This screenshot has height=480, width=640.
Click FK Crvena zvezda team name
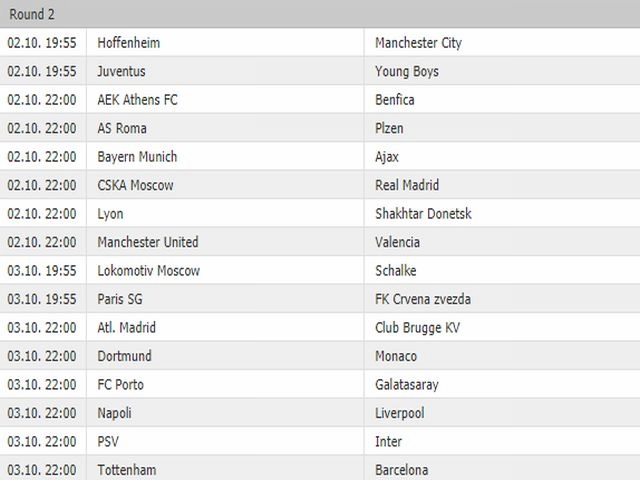point(423,299)
